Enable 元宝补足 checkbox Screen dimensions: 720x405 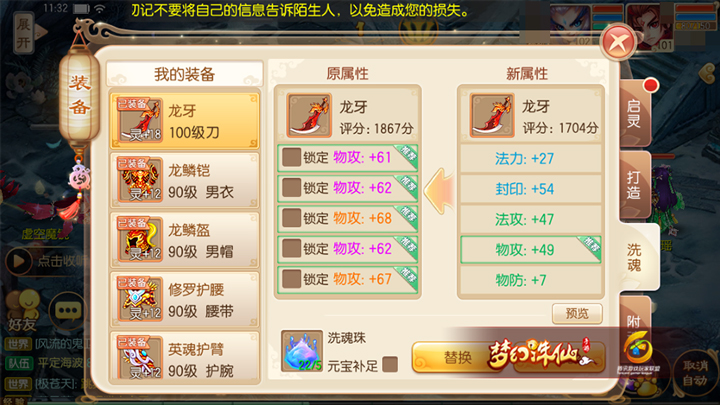coord(390,365)
